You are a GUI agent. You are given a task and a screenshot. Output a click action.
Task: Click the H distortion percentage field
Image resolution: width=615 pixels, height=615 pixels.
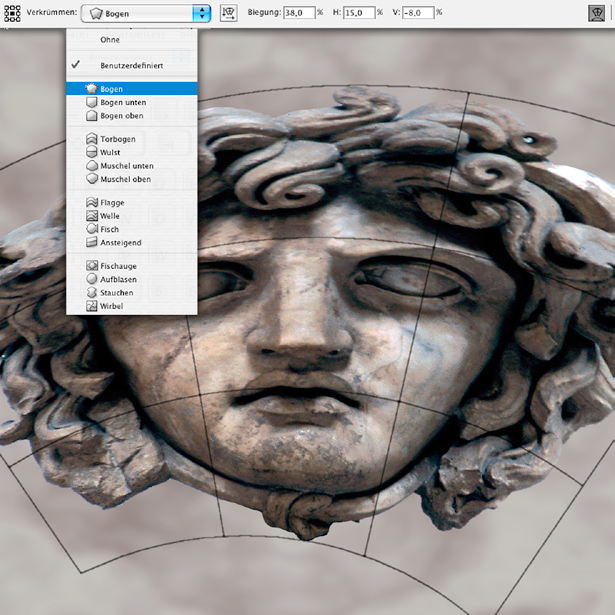(361, 13)
